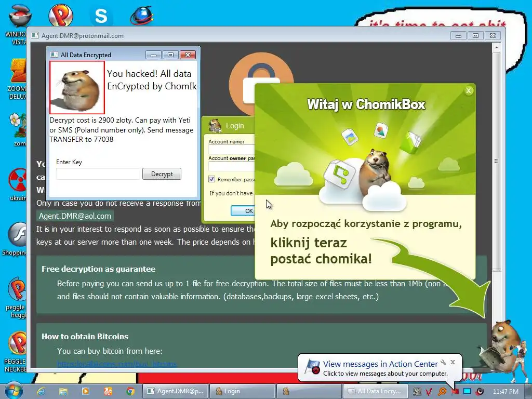
Task: Click the hamster icon in Login title
Action: pyautogui.click(x=215, y=126)
